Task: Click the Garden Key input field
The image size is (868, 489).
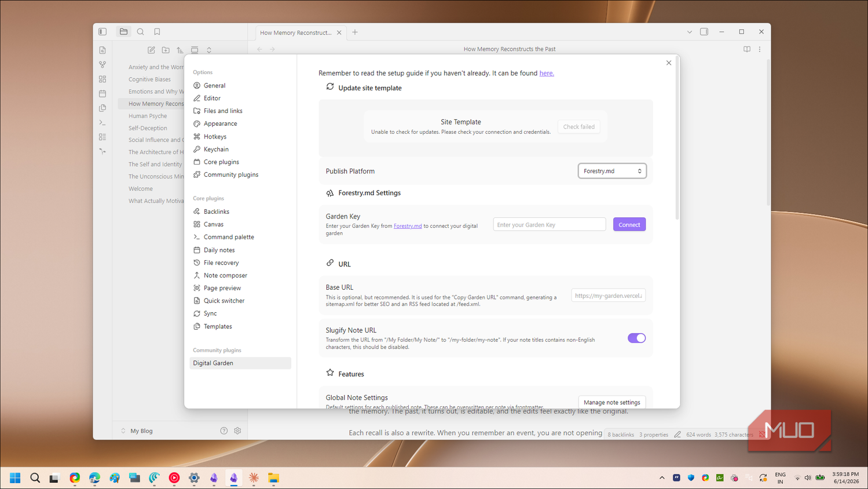Action: pos(550,225)
